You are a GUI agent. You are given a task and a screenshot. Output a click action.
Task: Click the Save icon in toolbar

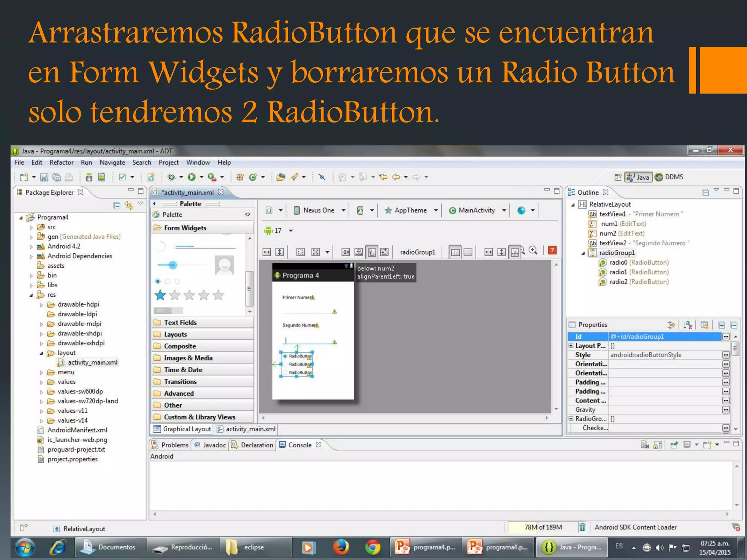pos(44,178)
